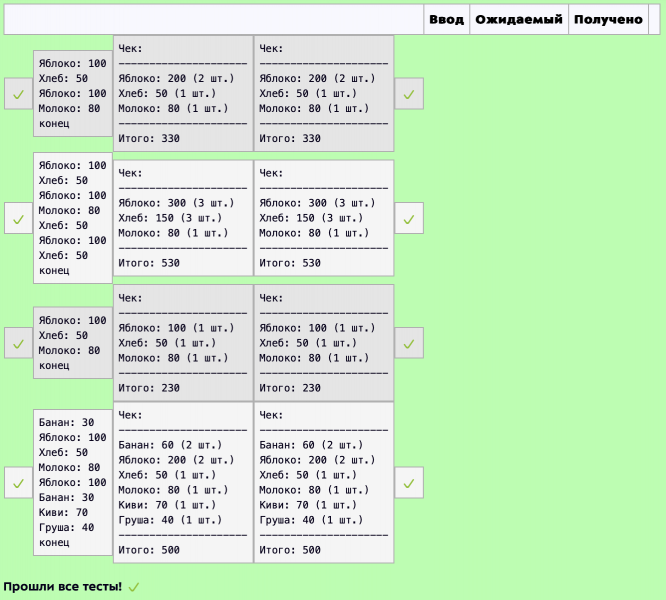Click the left checkmark of the Итого 530 test
The width and height of the screenshot is (666, 600).
click(x=18, y=219)
